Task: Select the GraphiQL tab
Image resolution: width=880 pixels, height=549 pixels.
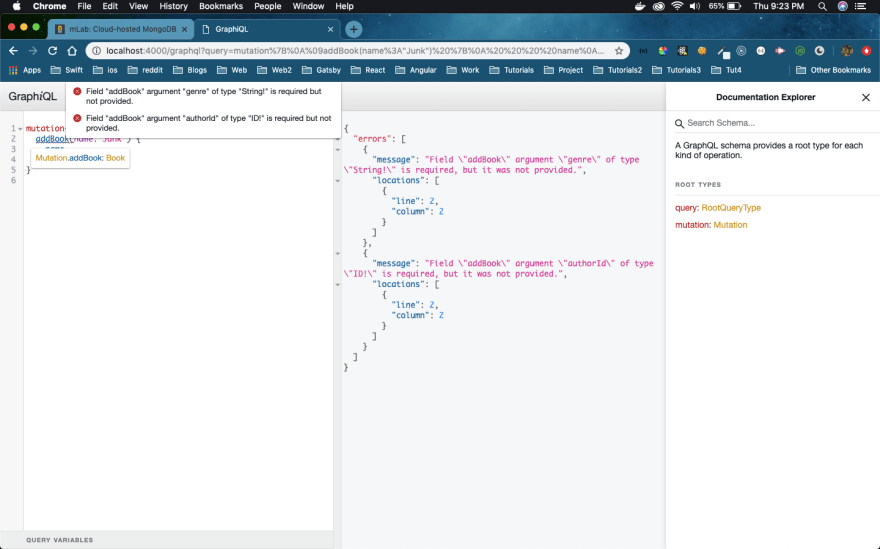Action: [267, 29]
